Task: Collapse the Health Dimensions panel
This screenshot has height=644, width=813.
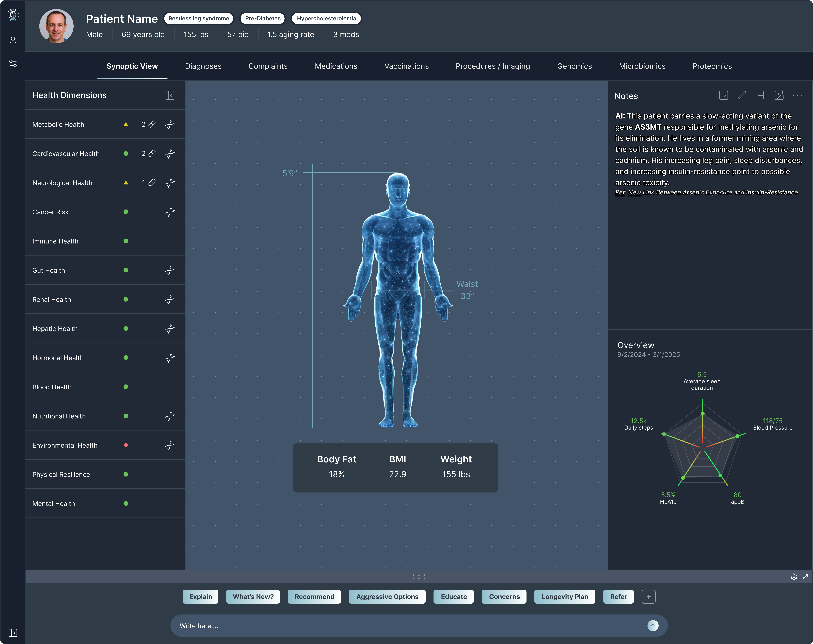Action: pyautogui.click(x=170, y=95)
